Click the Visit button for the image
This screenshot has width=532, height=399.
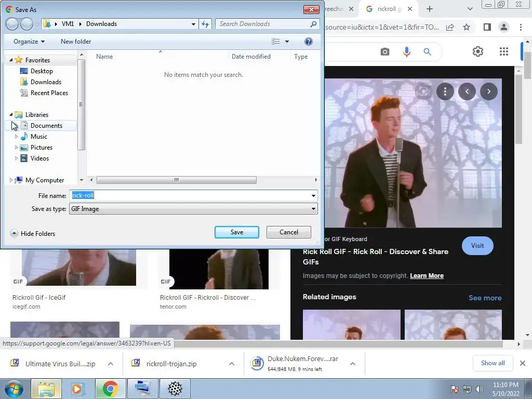[x=477, y=246]
